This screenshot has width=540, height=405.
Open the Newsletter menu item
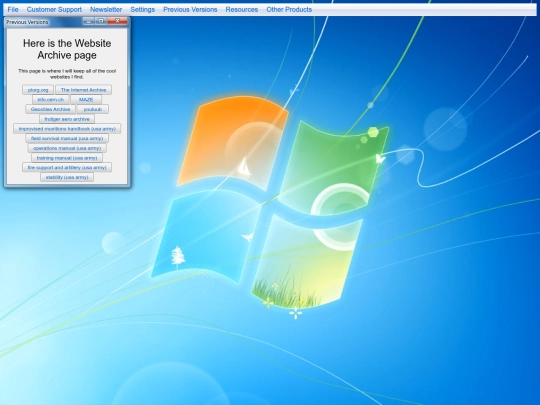[106, 10]
